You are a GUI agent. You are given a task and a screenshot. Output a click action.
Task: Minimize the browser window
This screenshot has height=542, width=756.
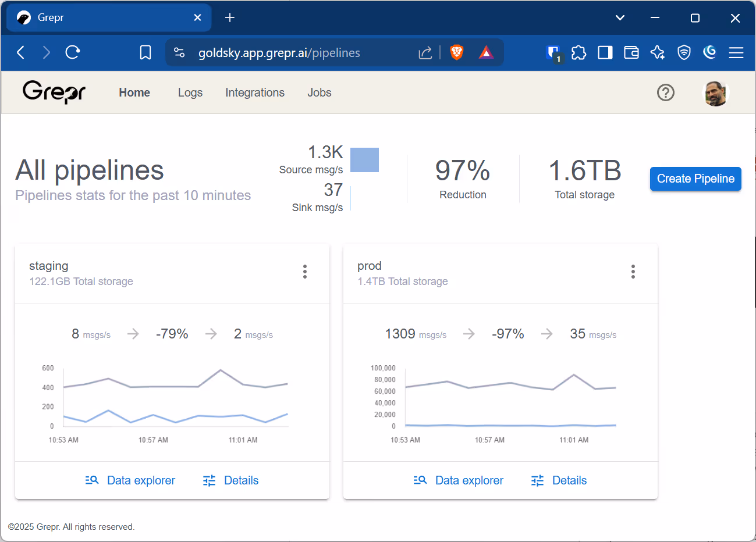coord(655,17)
